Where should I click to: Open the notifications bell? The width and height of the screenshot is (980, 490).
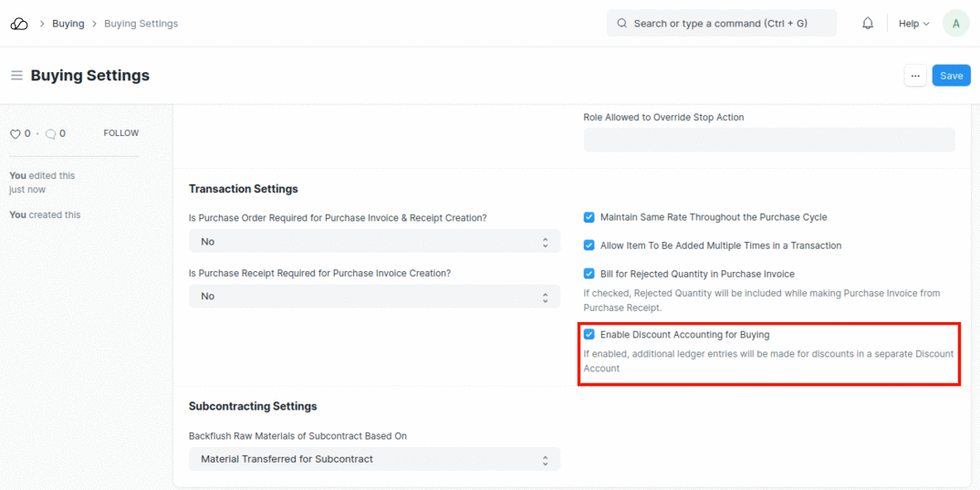pyautogui.click(x=867, y=24)
